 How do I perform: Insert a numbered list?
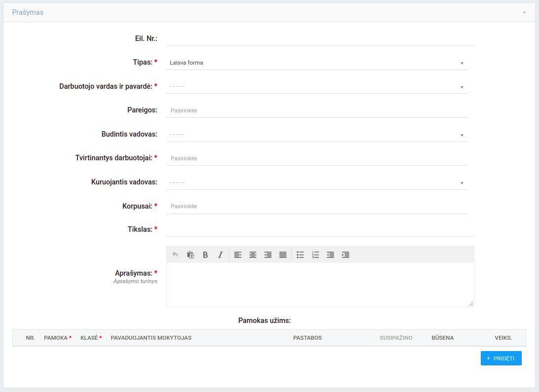(x=316, y=255)
